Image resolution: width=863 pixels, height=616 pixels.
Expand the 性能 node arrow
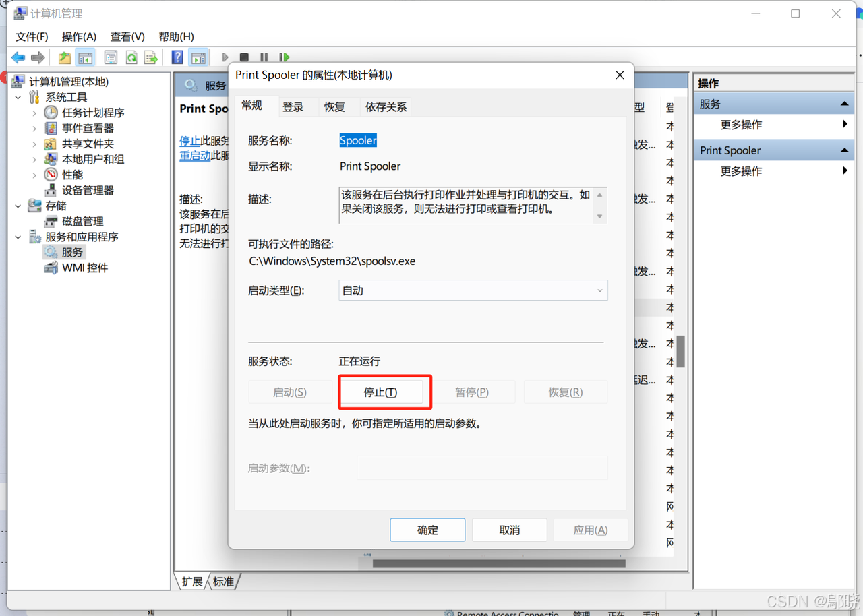tap(34, 175)
